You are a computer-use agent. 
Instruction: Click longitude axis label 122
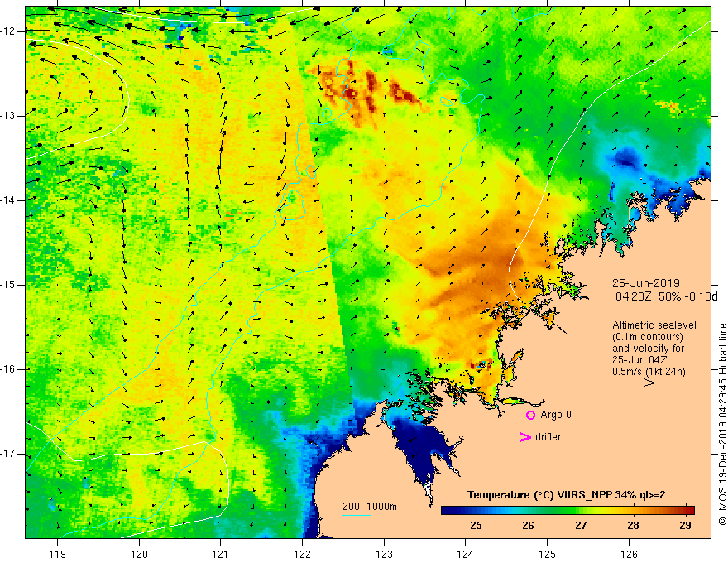302,554
